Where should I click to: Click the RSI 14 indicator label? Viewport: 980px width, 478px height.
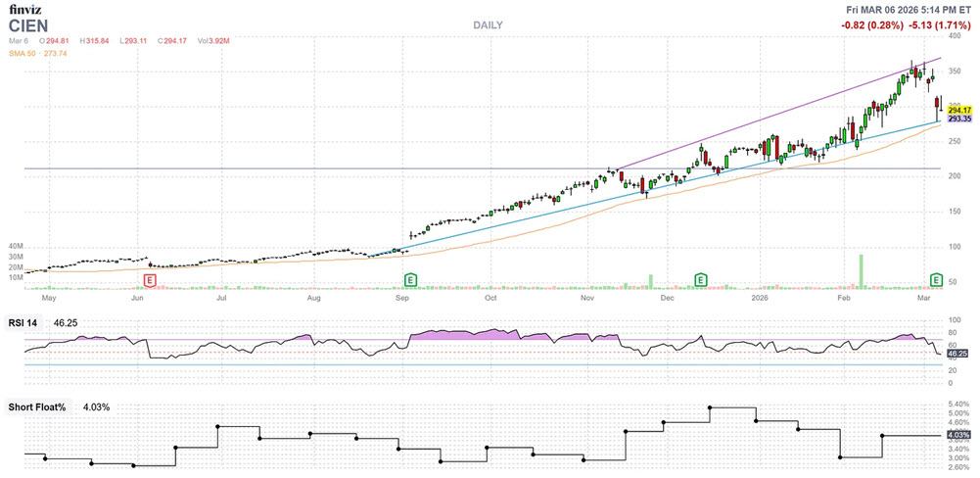[23, 323]
